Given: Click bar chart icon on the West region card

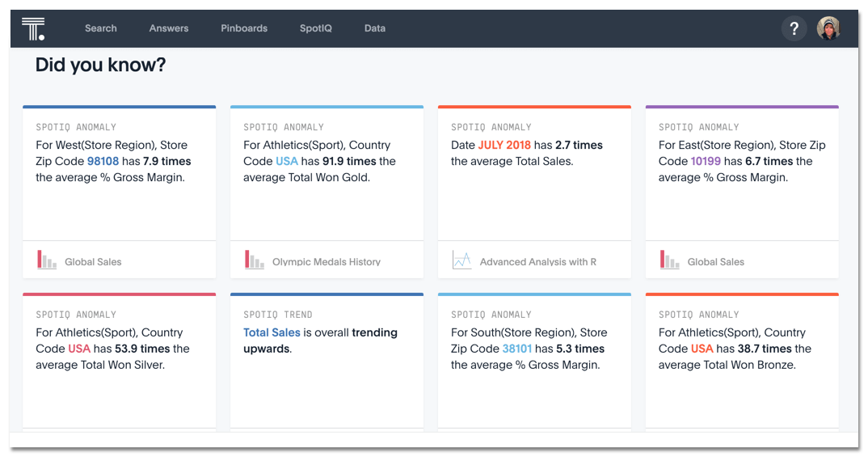Looking at the screenshot, I should click(x=47, y=260).
